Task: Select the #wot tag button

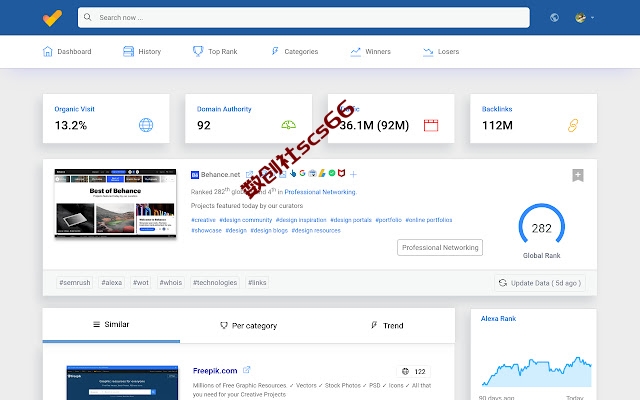Action: pos(141,282)
